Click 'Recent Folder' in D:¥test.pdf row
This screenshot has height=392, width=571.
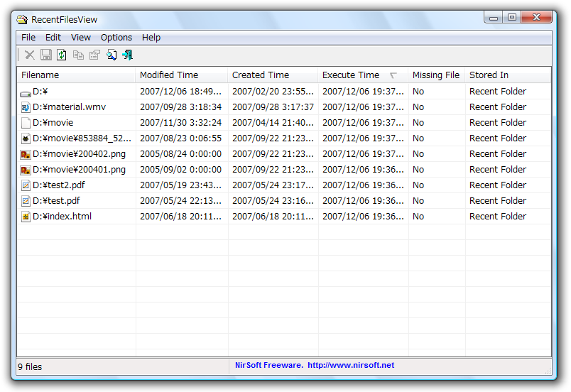[x=497, y=201]
